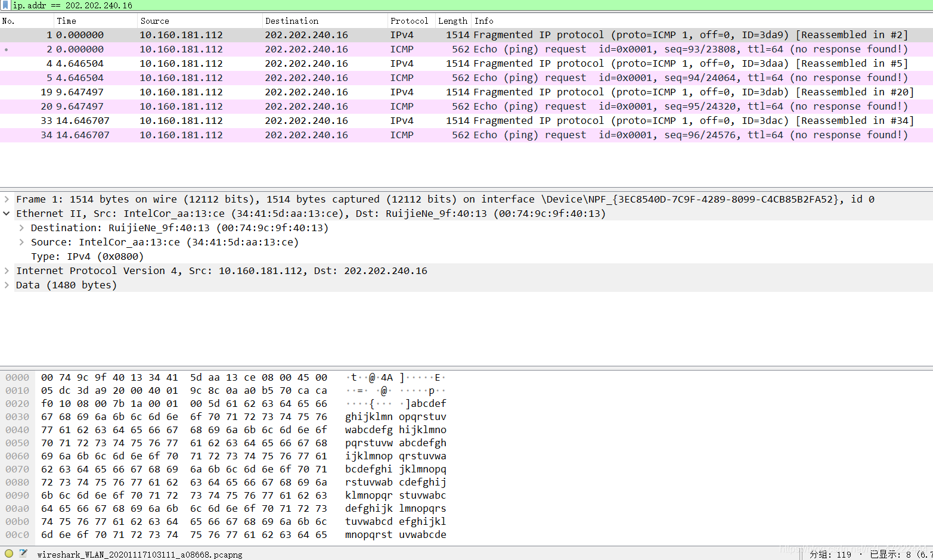Screen dimensions: 933x560
Task: Select the Type: IPv4 (0x0800) field
Action: click(87, 256)
